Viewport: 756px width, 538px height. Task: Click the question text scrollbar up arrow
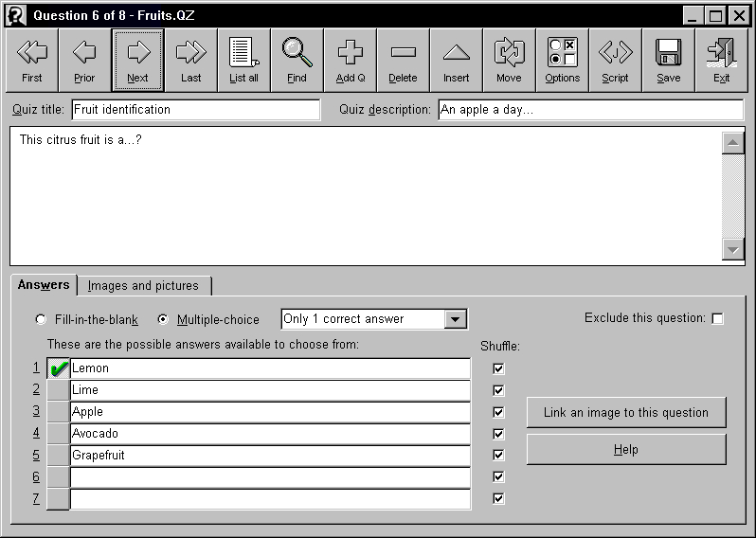click(x=733, y=143)
